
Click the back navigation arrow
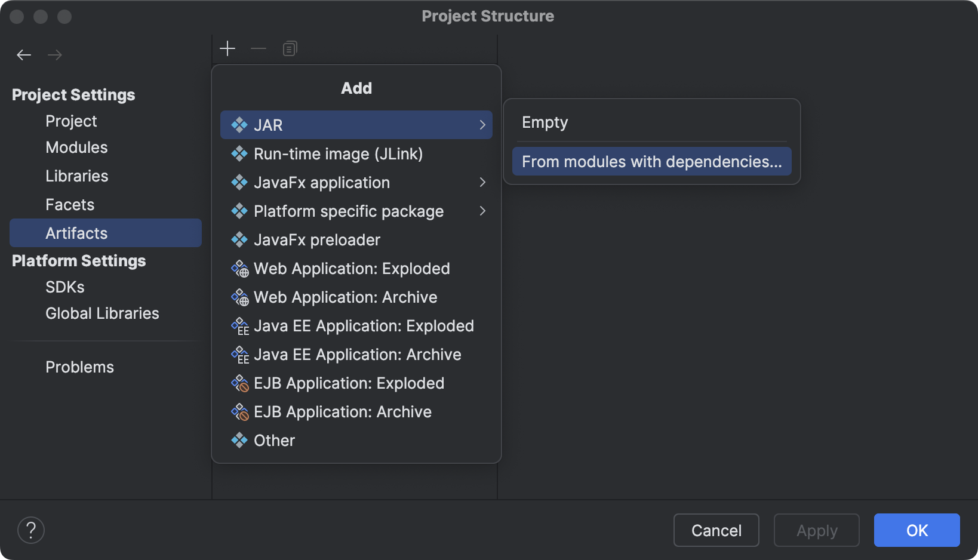point(24,54)
